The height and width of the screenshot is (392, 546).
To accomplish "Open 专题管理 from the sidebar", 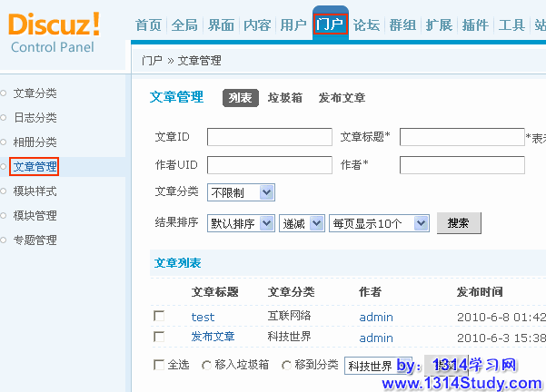I will [35, 240].
